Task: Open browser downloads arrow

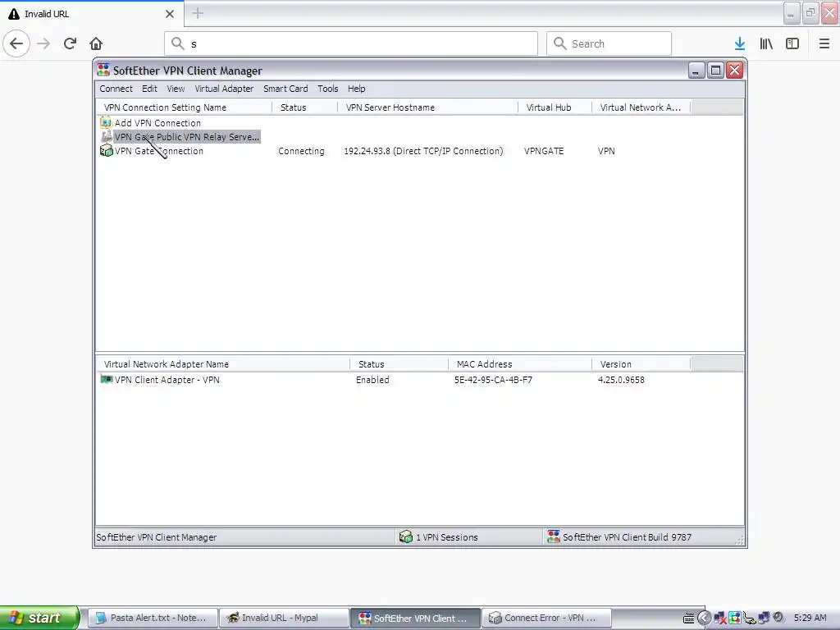Action: coord(740,43)
